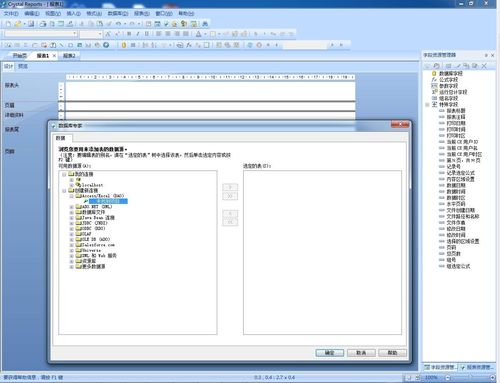Expand the OLAP folder node

(x=71, y=234)
